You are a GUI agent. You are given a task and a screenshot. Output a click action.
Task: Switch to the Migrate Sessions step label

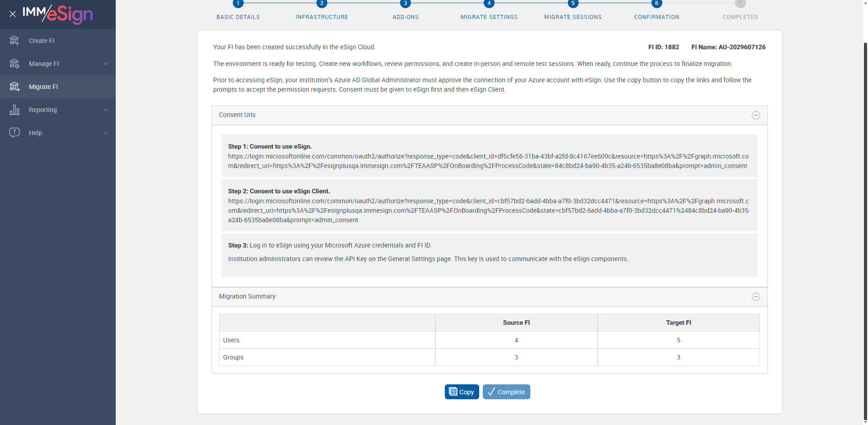coord(573,17)
